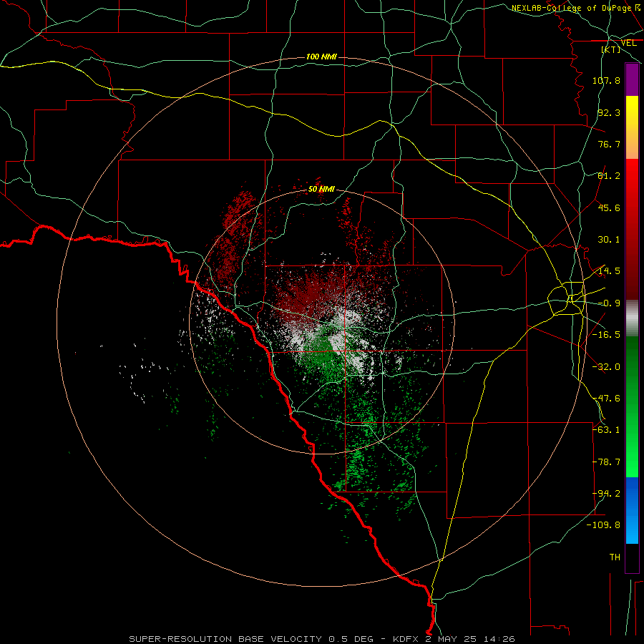This screenshot has width=644, height=644.
Task: Click the 100 NMI range ring label
Action: click(x=321, y=57)
